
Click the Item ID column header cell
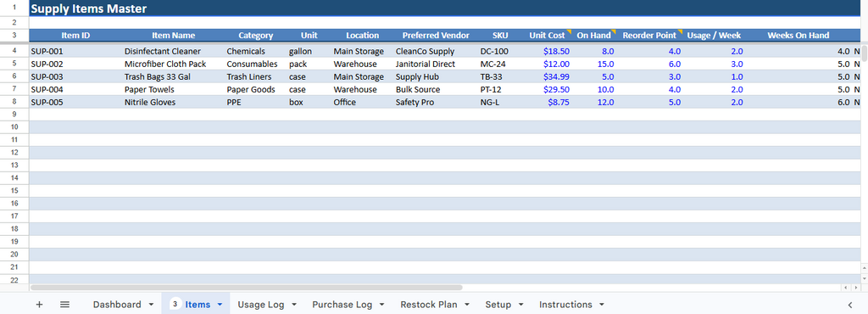(x=75, y=35)
